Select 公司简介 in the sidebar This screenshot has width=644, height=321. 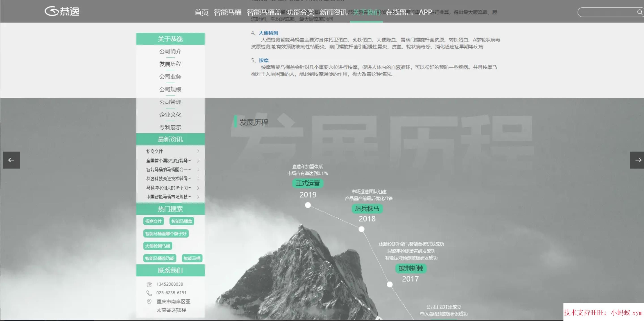click(x=170, y=51)
